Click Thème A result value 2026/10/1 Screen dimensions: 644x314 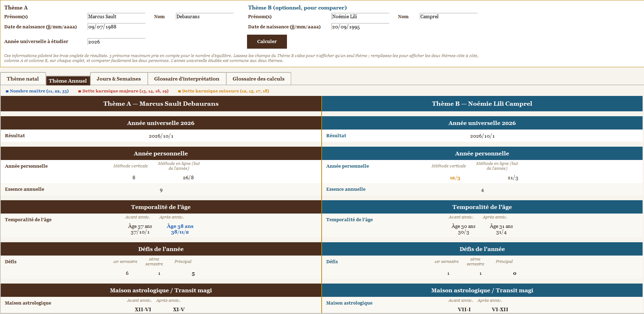coord(161,136)
